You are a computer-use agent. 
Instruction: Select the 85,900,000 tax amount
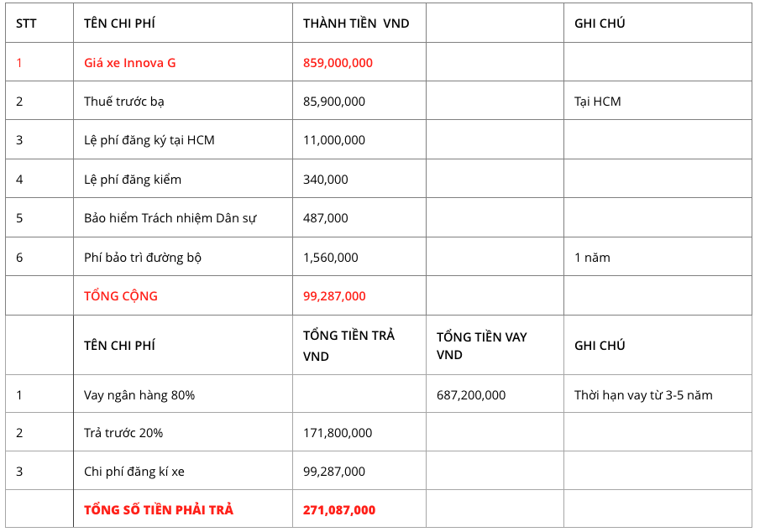(333, 102)
